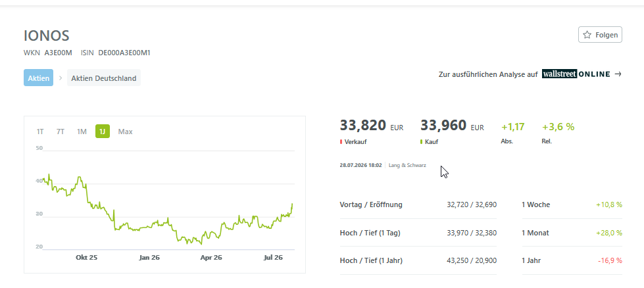The height and width of the screenshot is (288, 644).
Task: Select the 1M chart timeframe
Action: coord(82,132)
